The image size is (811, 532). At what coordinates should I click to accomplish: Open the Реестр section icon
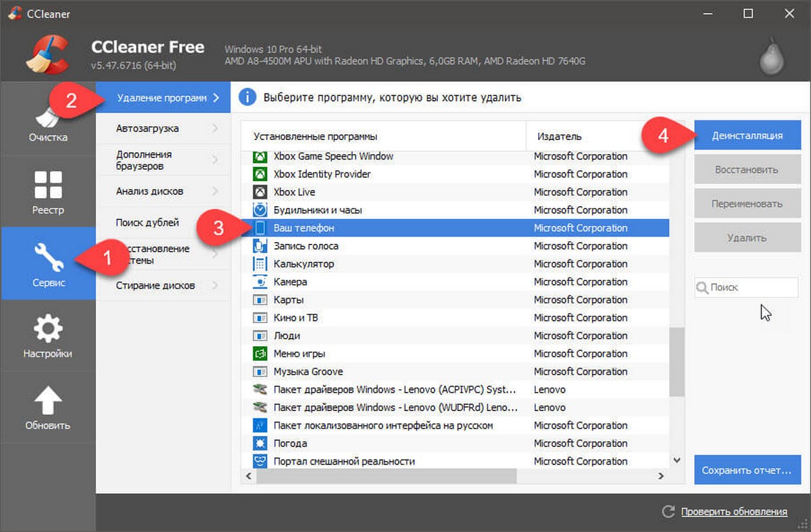(x=48, y=185)
